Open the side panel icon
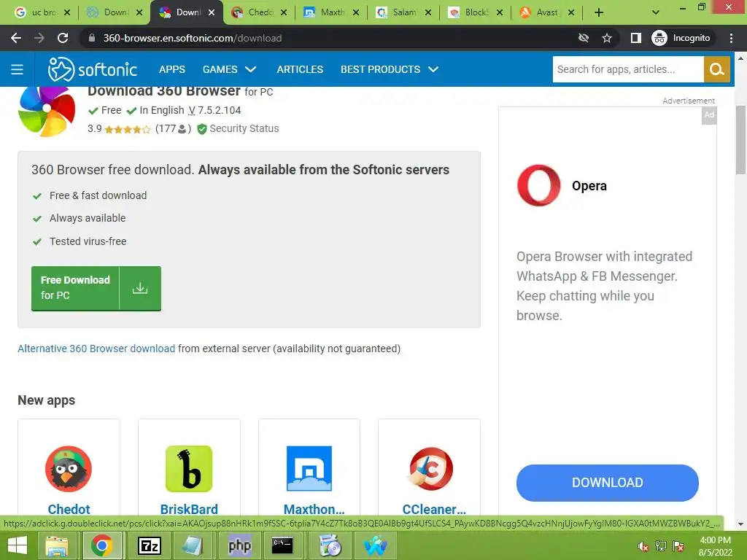Image resolution: width=747 pixels, height=560 pixels. pyautogui.click(x=635, y=38)
